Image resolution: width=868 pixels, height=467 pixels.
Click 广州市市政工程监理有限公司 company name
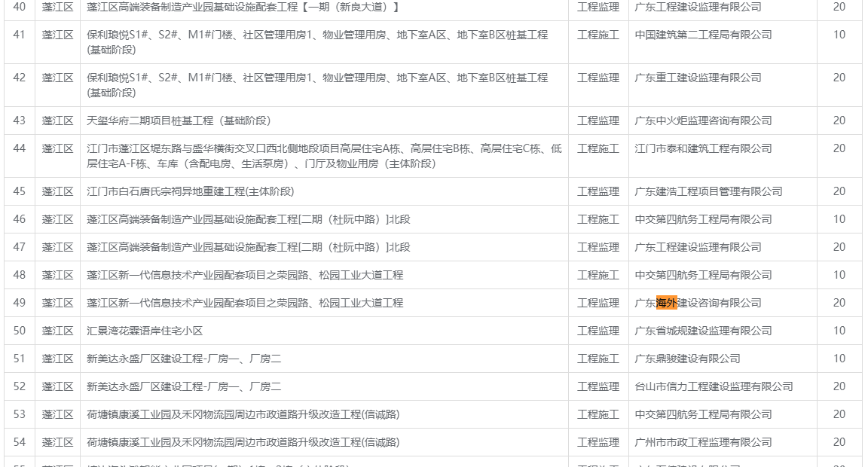(703, 442)
